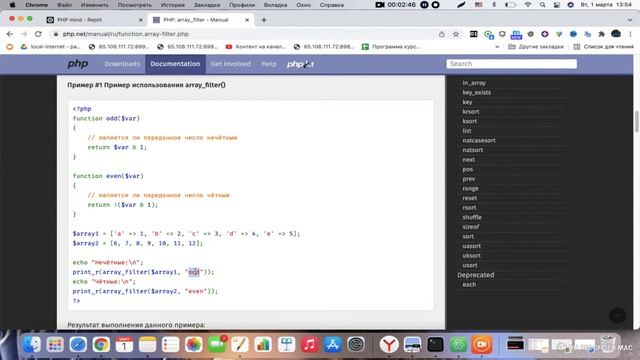Open the Apple menu

[x=12, y=5]
